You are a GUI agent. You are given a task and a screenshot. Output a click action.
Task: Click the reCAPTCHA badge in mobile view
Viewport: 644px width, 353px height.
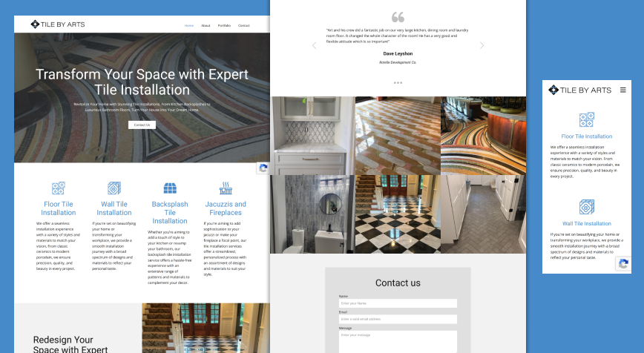(x=623, y=264)
